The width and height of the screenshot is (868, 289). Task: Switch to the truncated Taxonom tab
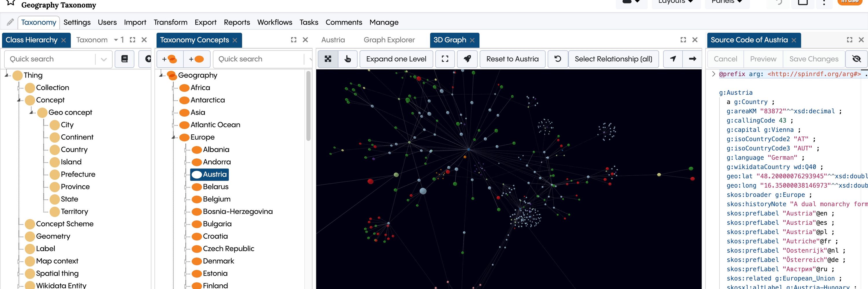(x=92, y=40)
